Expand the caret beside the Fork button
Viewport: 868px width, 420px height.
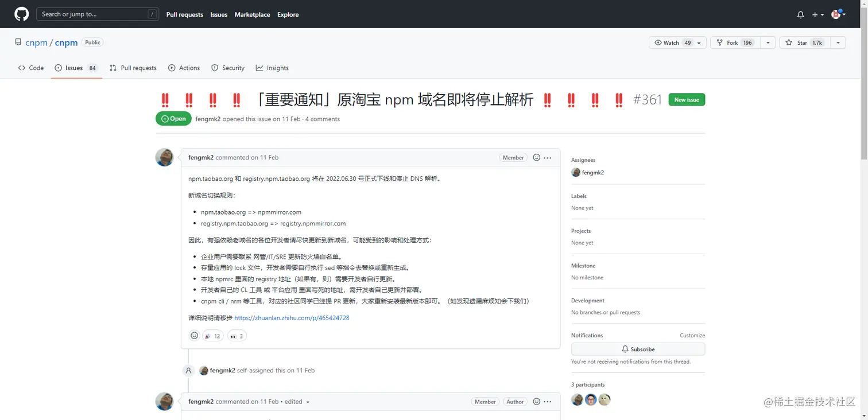pyautogui.click(x=768, y=43)
